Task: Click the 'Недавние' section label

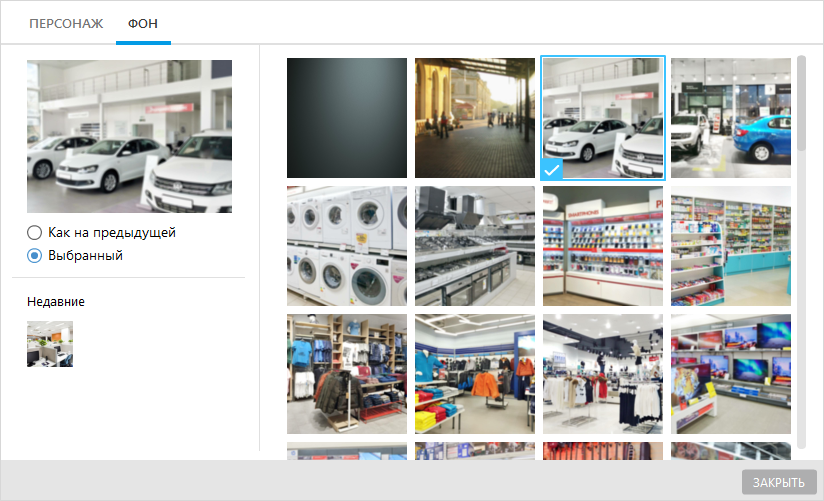Action: point(56,302)
